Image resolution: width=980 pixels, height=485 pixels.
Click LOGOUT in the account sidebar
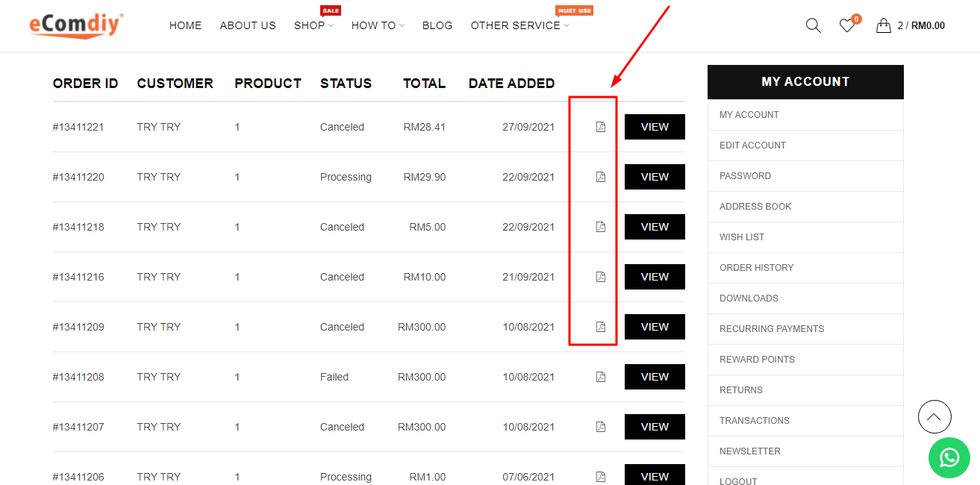[738, 481]
